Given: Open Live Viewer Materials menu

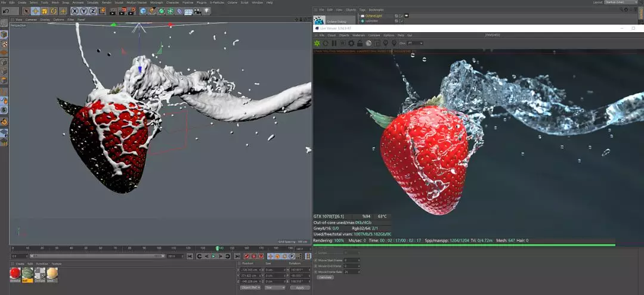Looking at the screenshot, I should point(358,35).
